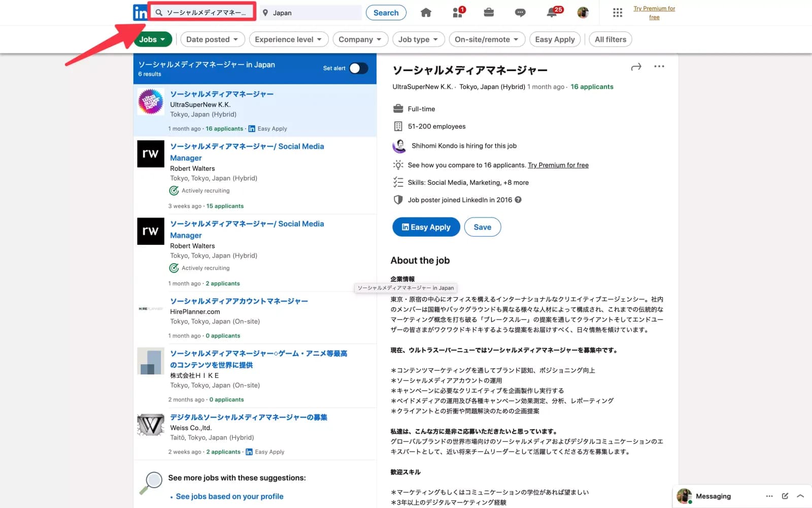Click the blue Easy Apply button
Viewport: 812px width, 508px height.
click(x=426, y=227)
